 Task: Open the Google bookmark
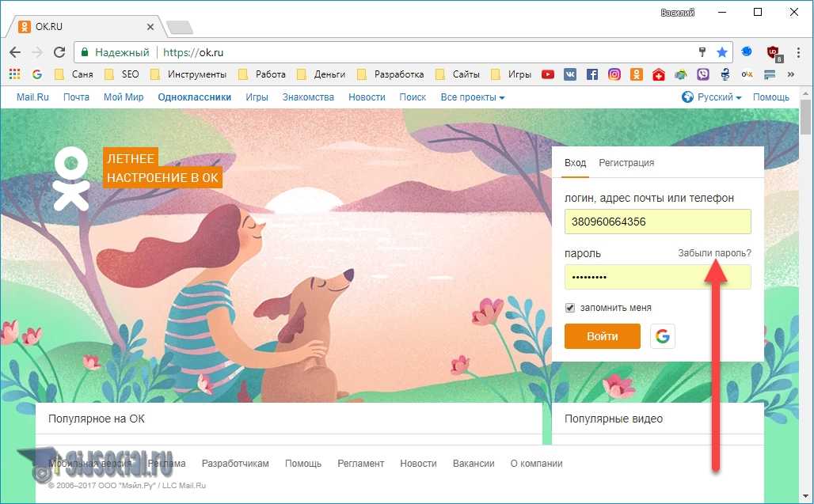pos(37,74)
